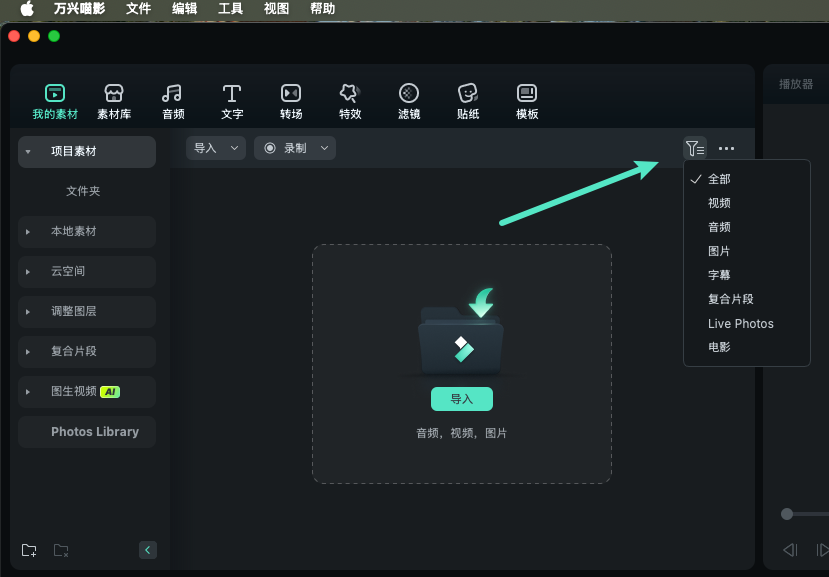Open the 帮助 menu

pos(323,9)
